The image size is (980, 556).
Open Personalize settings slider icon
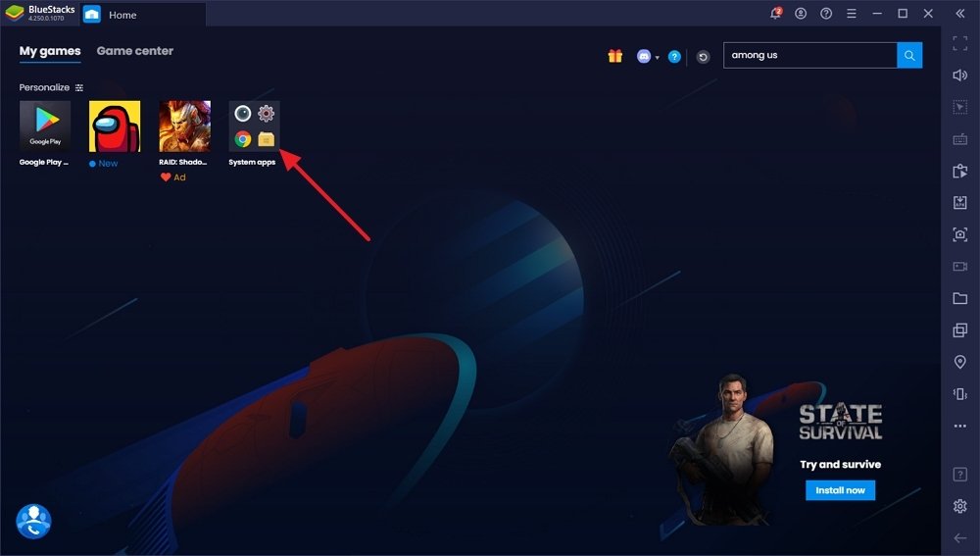(79, 87)
